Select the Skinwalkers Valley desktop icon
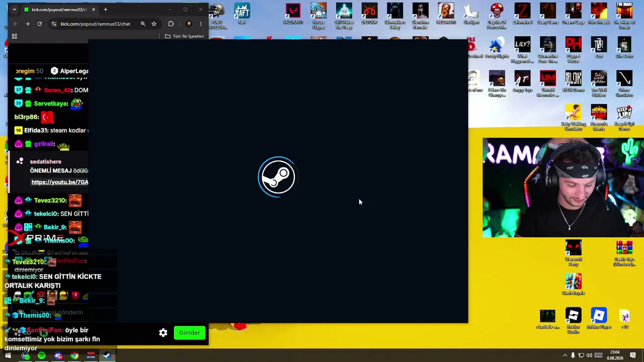This screenshot has width=644, height=362. (x=395, y=16)
